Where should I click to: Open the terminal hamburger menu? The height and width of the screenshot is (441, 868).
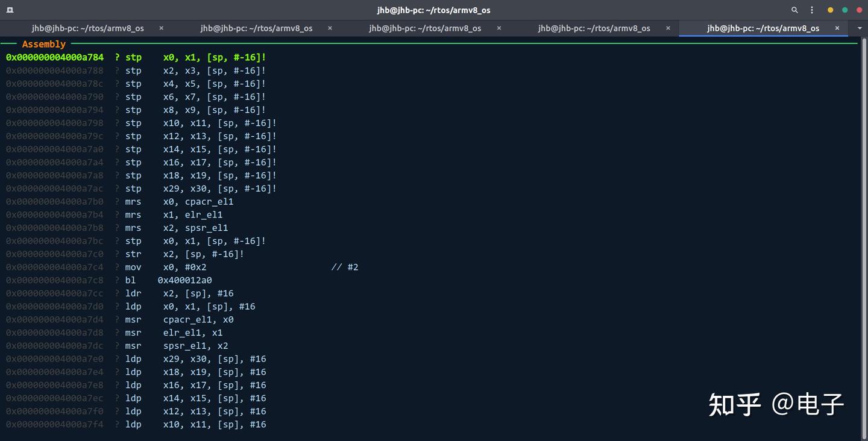[x=811, y=10]
